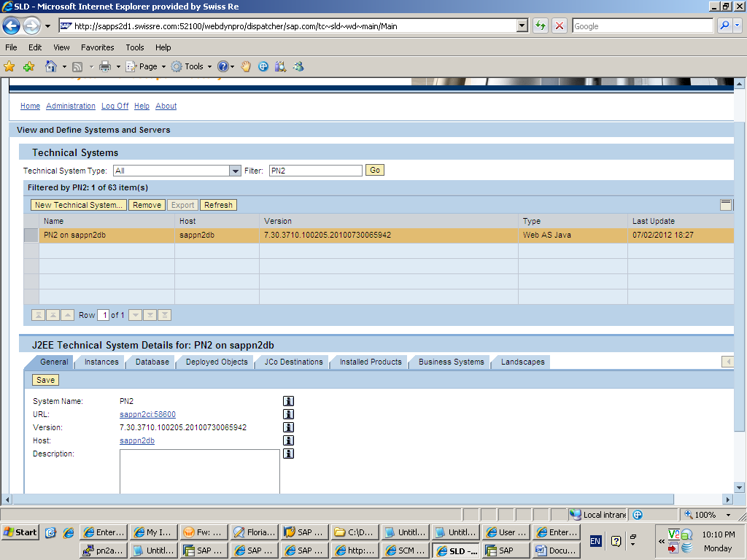Screen dimensions: 747x560
Task: Click info icon next to System Name
Action: pos(288,401)
